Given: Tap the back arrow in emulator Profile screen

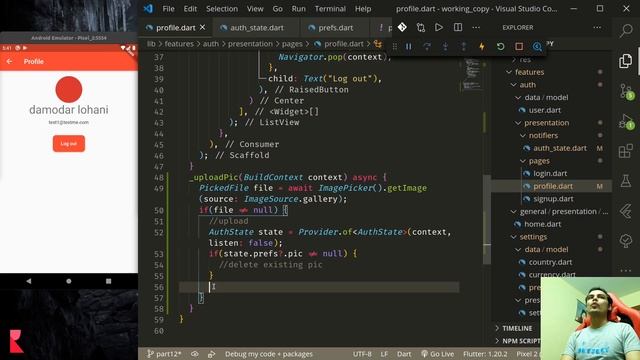Looking at the screenshot, I should point(9,61).
